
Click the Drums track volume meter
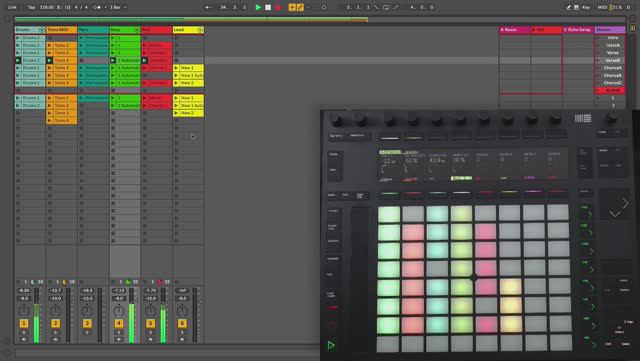point(37,315)
